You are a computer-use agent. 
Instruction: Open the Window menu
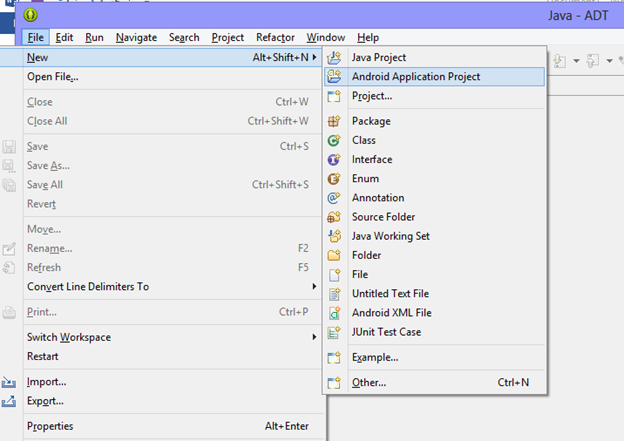pyautogui.click(x=326, y=37)
